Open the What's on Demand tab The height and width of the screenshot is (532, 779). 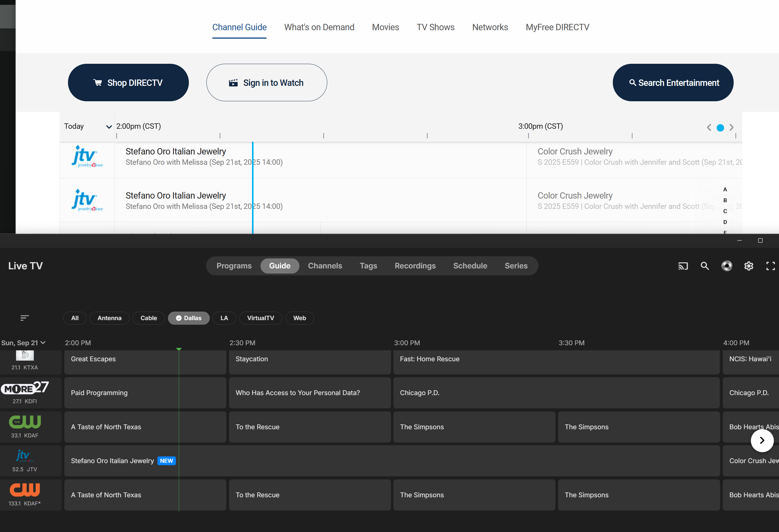(319, 27)
